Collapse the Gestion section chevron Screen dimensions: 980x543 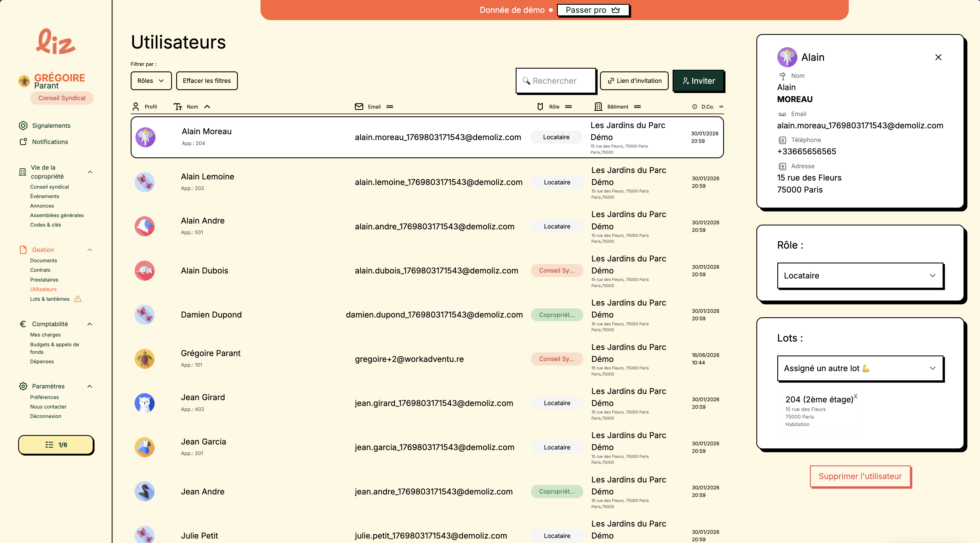[90, 250]
